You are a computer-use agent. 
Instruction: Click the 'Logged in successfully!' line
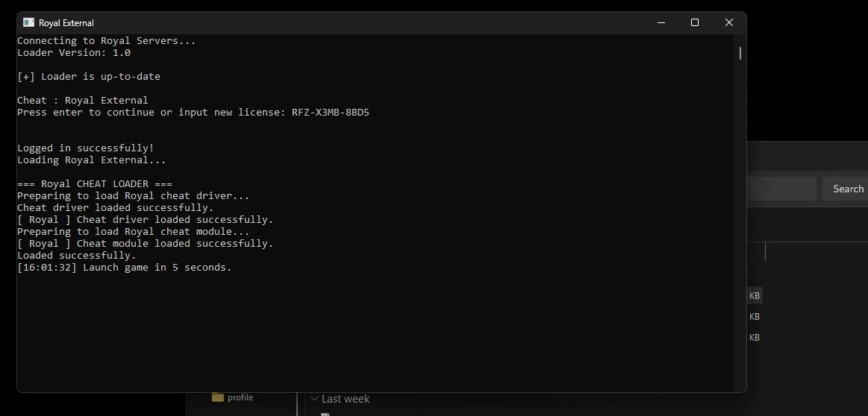[86, 148]
